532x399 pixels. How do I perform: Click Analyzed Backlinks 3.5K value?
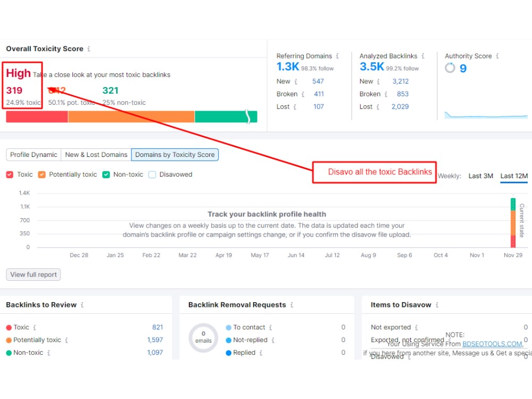(x=372, y=66)
